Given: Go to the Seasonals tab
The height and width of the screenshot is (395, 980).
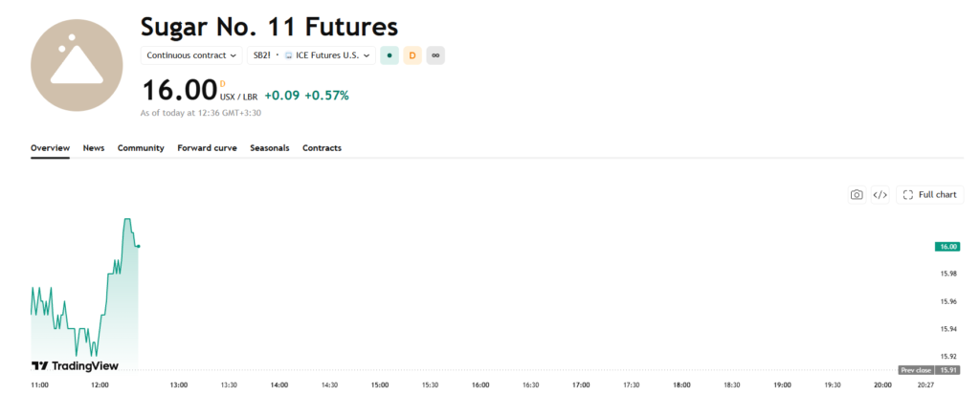Looking at the screenshot, I should [x=269, y=148].
